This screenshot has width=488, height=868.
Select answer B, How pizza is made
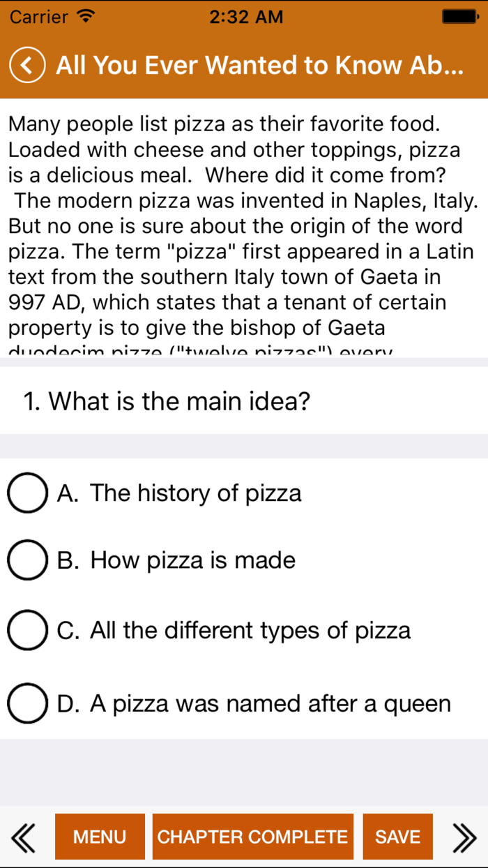(26, 560)
